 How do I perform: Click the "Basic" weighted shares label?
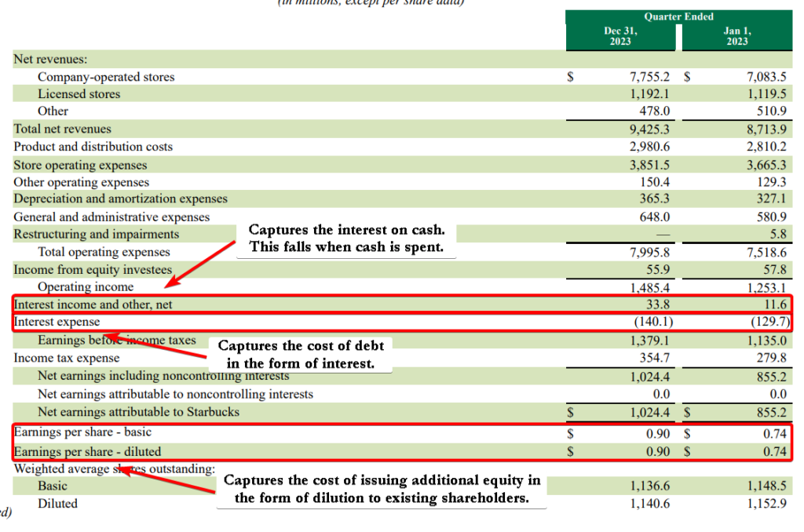pos(53,486)
